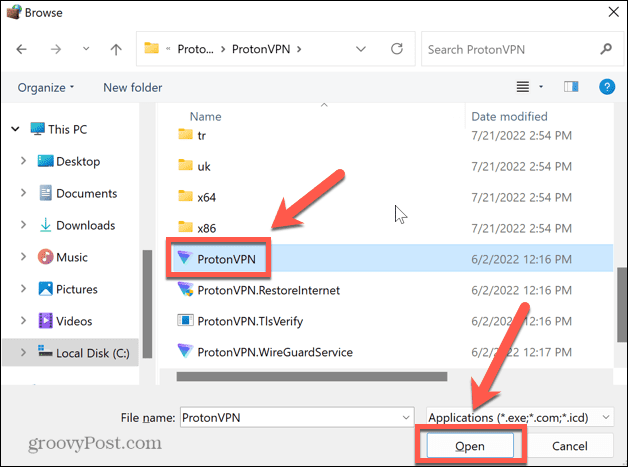Click the Cancel button
The image size is (628, 467).
pyautogui.click(x=570, y=445)
